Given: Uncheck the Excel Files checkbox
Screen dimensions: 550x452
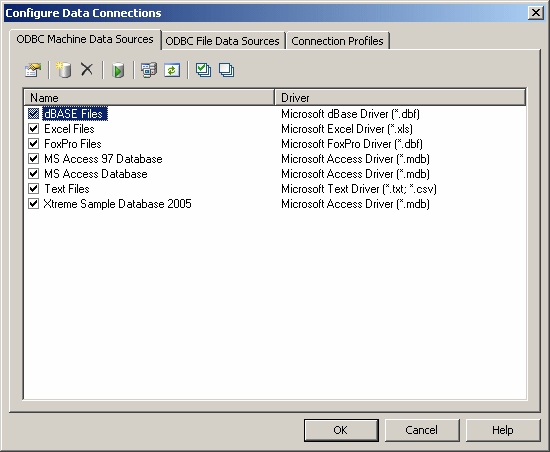Looking at the screenshot, I should click(x=33, y=129).
